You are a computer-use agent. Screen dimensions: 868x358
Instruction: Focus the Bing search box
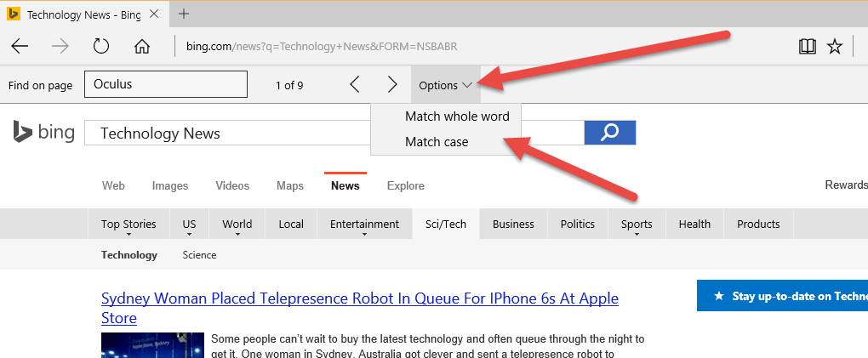[x=334, y=133]
